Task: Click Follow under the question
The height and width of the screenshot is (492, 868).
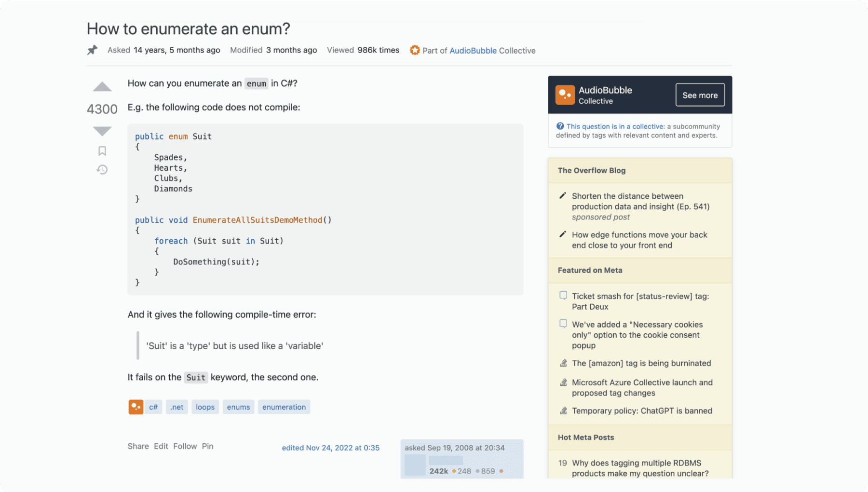Action: (185, 446)
